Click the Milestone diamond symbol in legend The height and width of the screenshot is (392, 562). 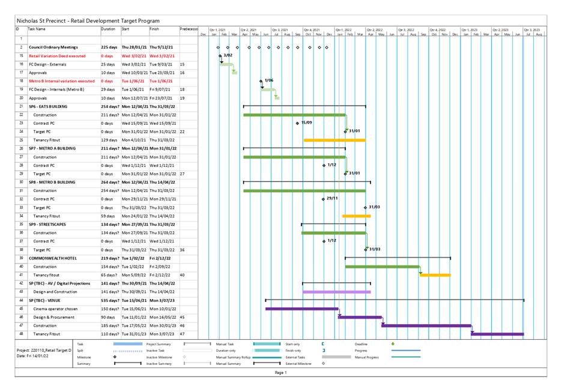tap(115, 357)
